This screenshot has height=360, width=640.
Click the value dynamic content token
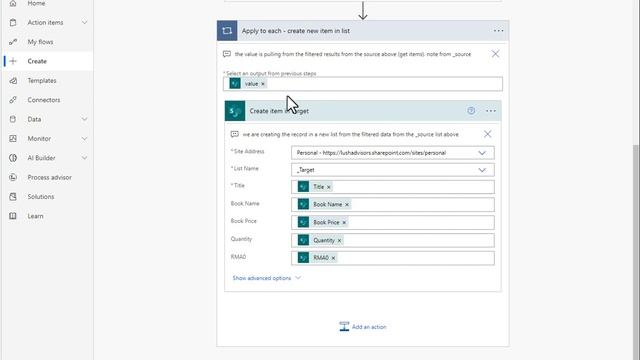(x=247, y=84)
